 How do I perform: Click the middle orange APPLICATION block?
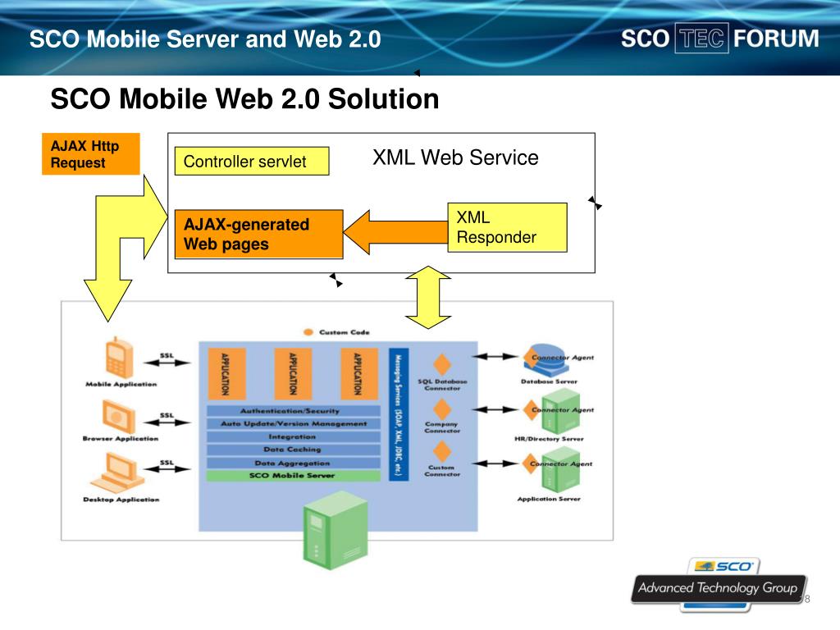tap(293, 374)
